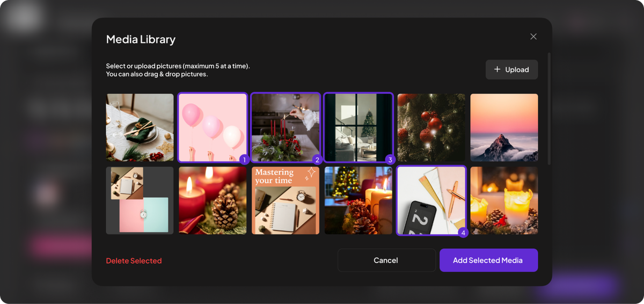Click selection badge number 4

[x=463, y=233]
